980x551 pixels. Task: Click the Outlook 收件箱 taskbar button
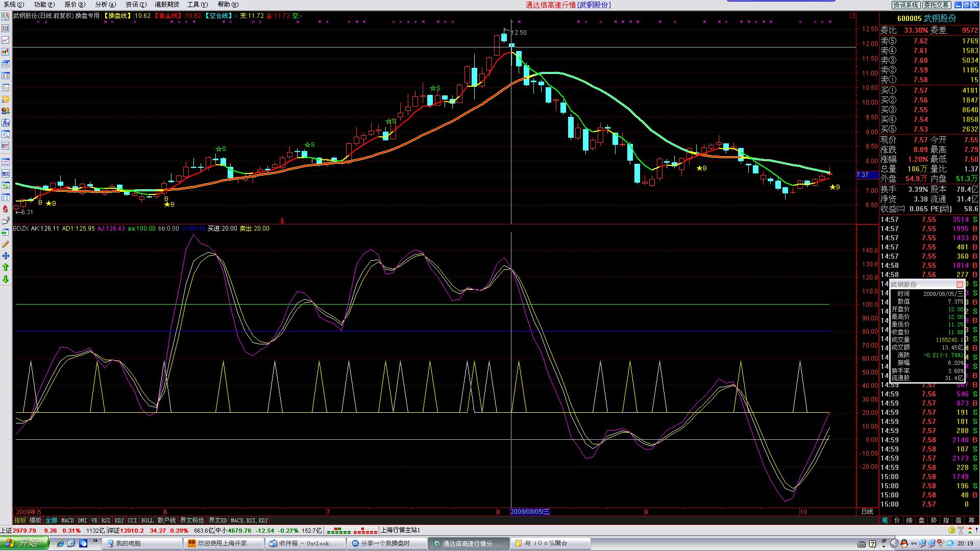pos(306,543)
